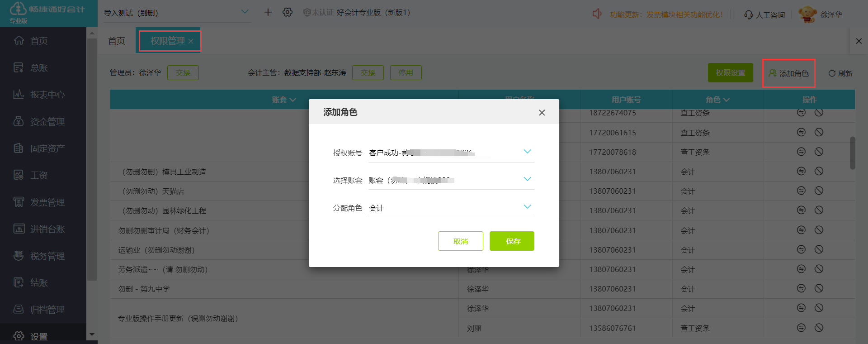Click the disable icon in the 刘丽 row
Image resolution: width=868 pixels, height=344 pixels.
819,328
